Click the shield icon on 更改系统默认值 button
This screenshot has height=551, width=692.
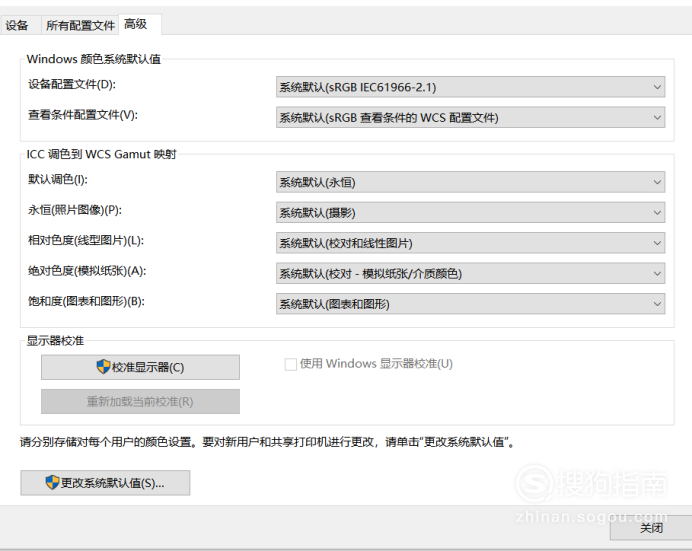52,482
